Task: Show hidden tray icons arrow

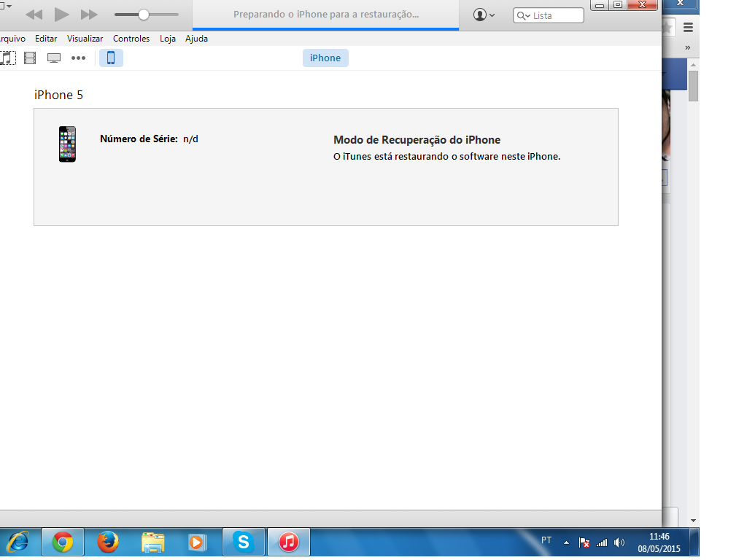Action: click(x=566, y=542)
